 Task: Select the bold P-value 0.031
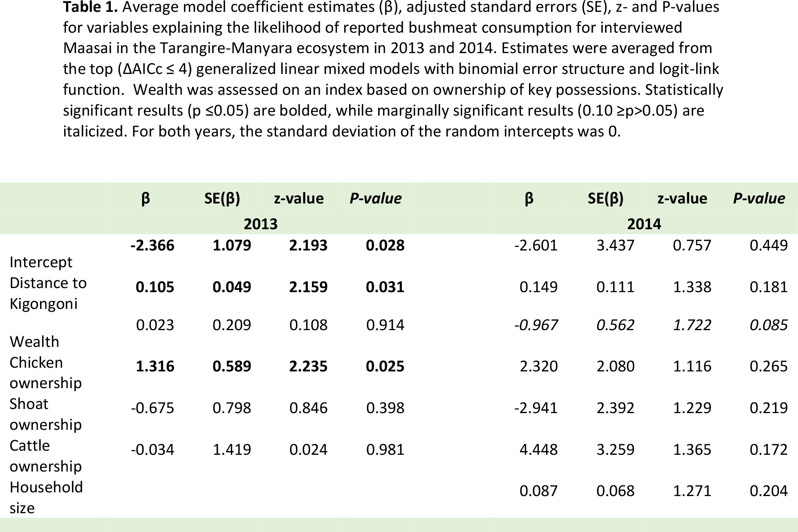click(385, 287)
